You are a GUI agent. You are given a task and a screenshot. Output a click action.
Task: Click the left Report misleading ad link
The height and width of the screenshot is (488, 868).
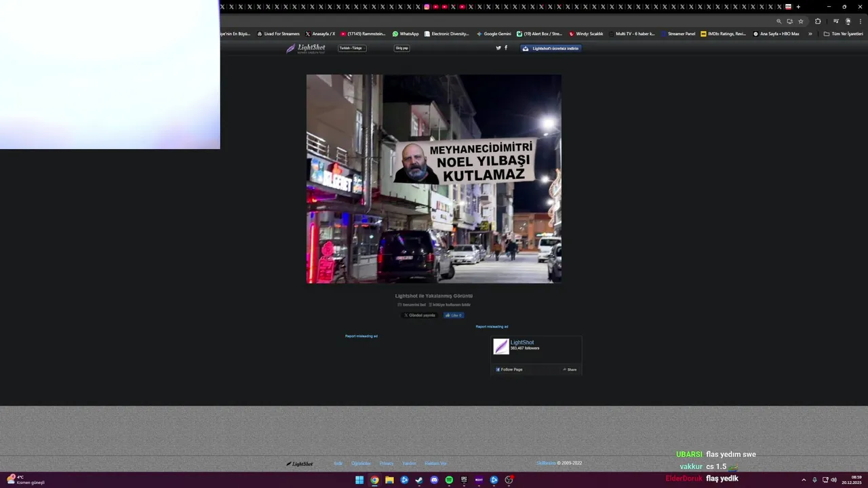(x=361, y=336)
